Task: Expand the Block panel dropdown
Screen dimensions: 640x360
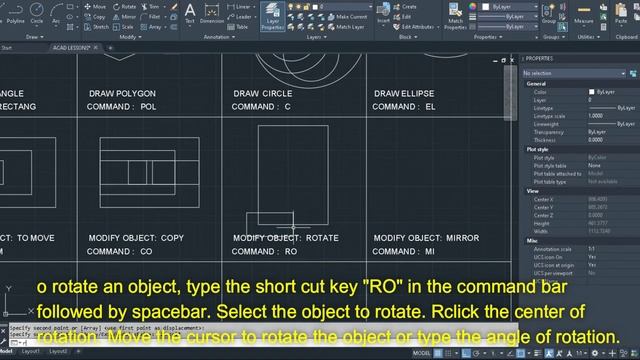Action: pos(408,37)
